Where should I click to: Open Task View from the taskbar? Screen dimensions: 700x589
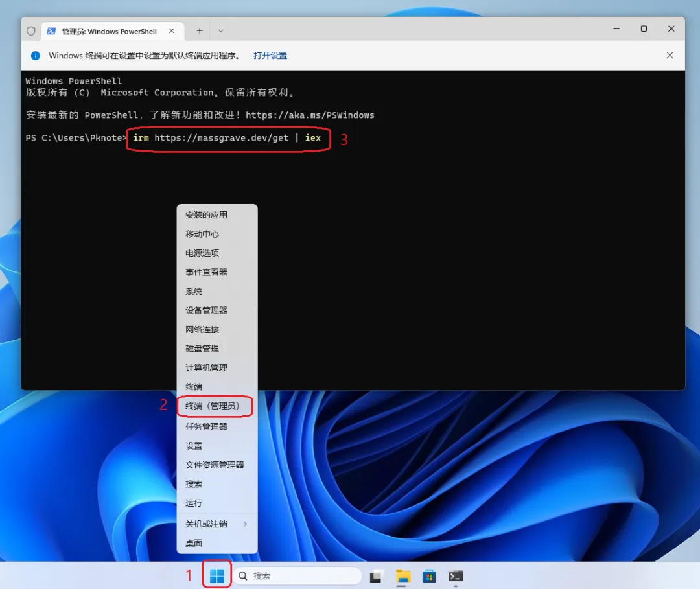point(376,577)
